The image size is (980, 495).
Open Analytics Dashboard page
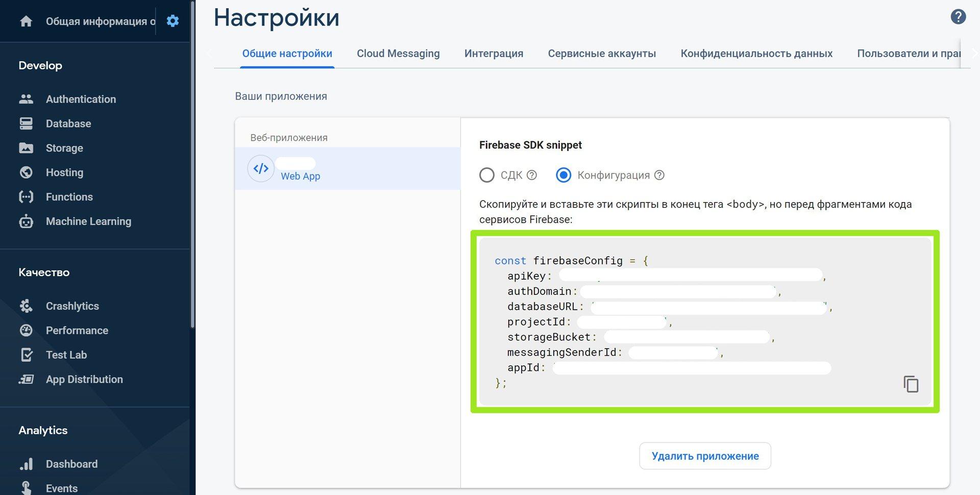point(71,464)
